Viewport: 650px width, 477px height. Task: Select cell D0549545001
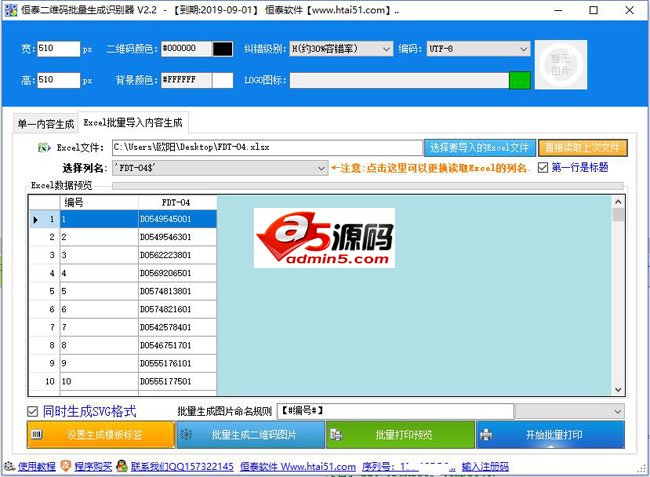coord(177,219)
